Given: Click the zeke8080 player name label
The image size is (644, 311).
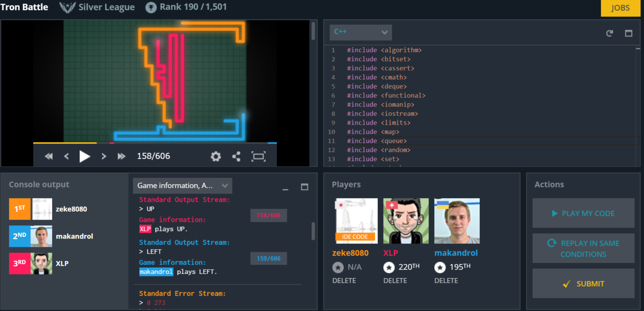Looking at the screenshot, I should (x=350, y=253).
